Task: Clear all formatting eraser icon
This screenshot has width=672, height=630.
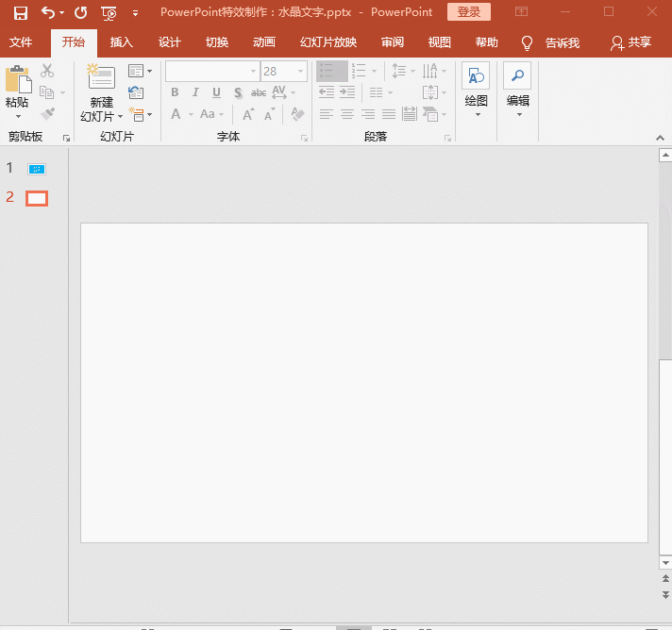Action: click(x=297, y=114)
